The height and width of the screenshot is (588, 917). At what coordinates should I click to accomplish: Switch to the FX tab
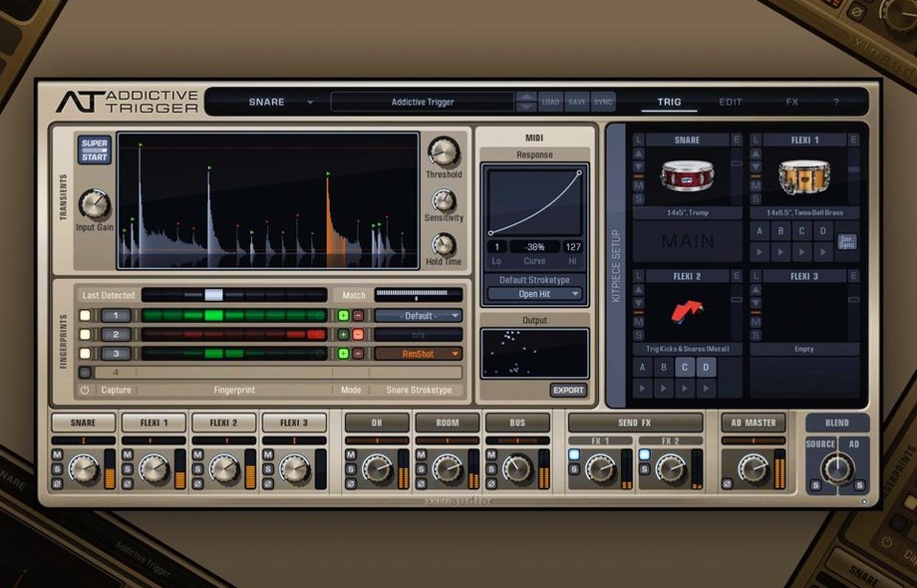(792, 102)
